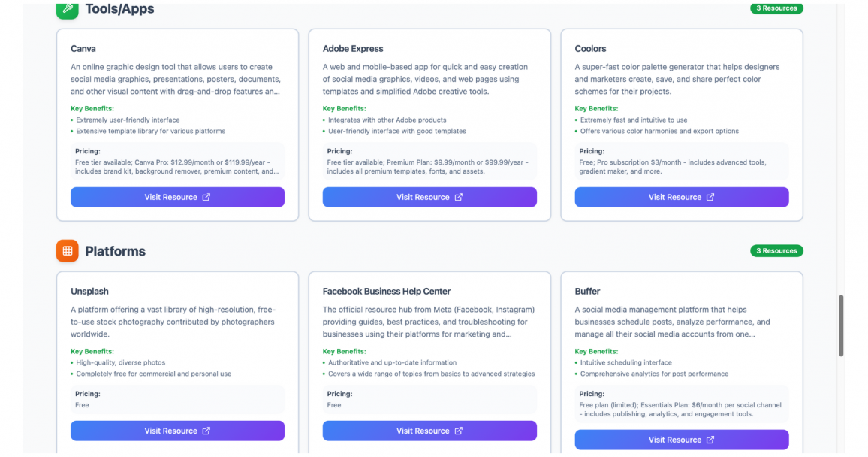Click external link icon on Coolors button

pyautogui.click(x=710, y=197)
